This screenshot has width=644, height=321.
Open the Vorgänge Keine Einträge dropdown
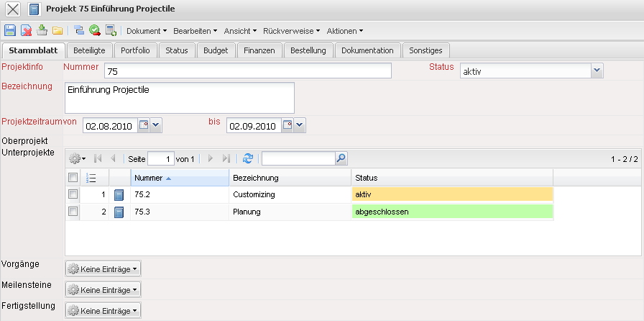tap(103, 268)
